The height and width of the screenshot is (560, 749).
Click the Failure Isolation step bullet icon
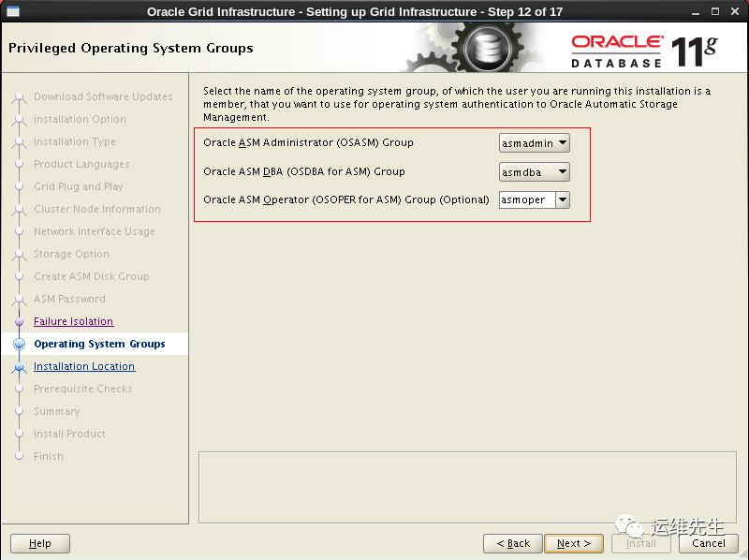click(19, 321)
